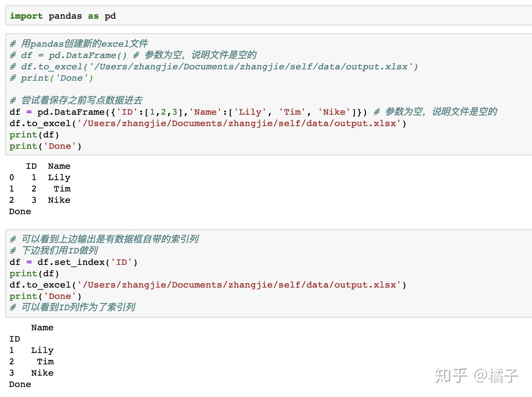Click the comment 用pandas创建新的excel文件
The height and width of the screenshot is (397, 532).
(x=79, y=44)
